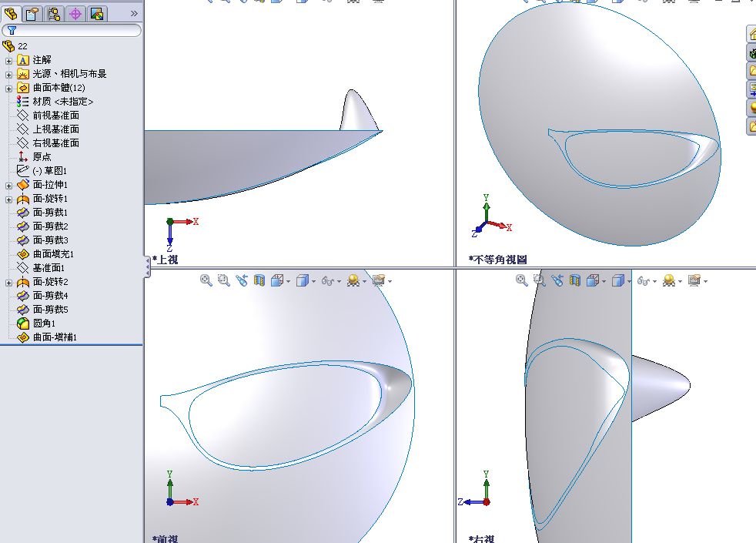This screenshot has height=543, width=756.
Task: Select the 上视基准面 plane
Action: pos(49,129)
